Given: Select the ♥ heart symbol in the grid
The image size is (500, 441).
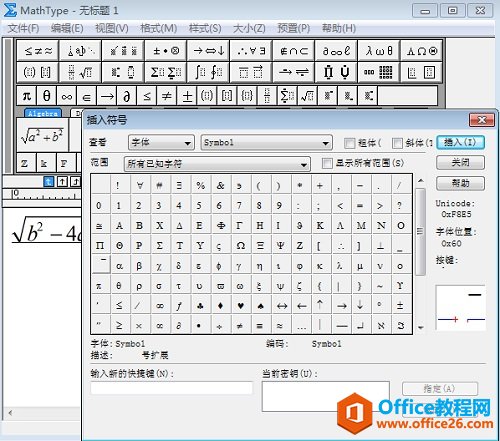Looking at the screenshot, I should click(241, 306).
